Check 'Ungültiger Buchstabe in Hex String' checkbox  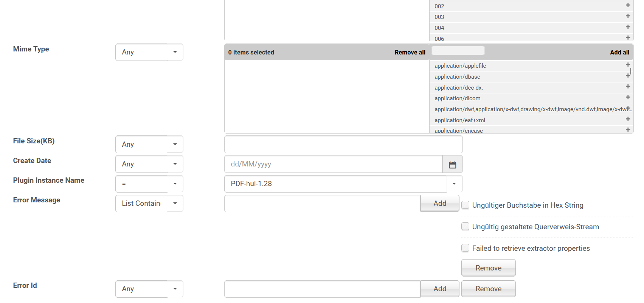pos(466,205)
